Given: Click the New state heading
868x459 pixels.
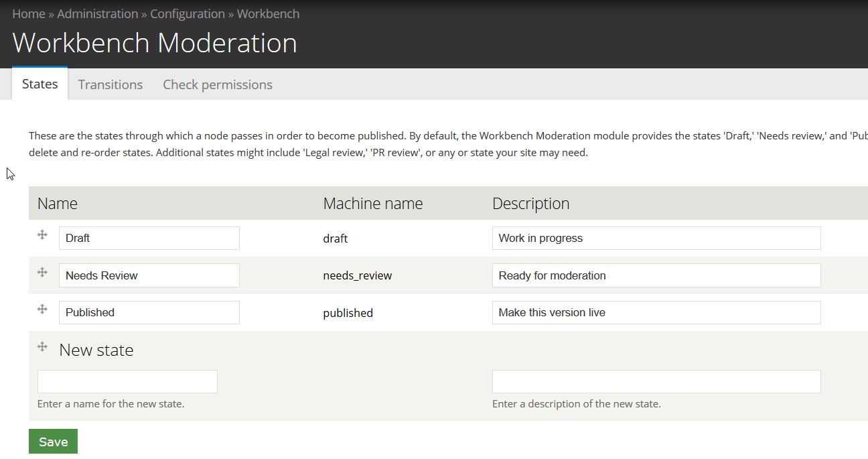Looking at the screenshot, I should click(x=96, y=350).
